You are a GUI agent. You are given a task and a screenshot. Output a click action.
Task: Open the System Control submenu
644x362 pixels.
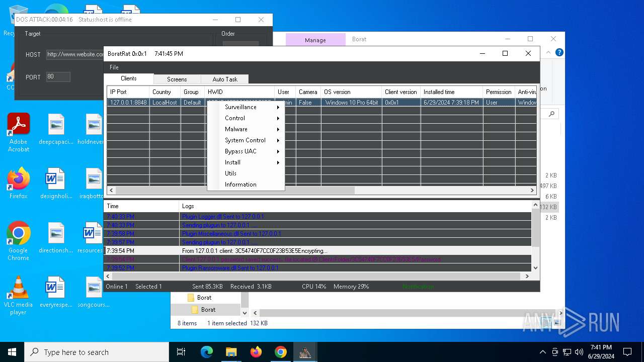(246, 140)
